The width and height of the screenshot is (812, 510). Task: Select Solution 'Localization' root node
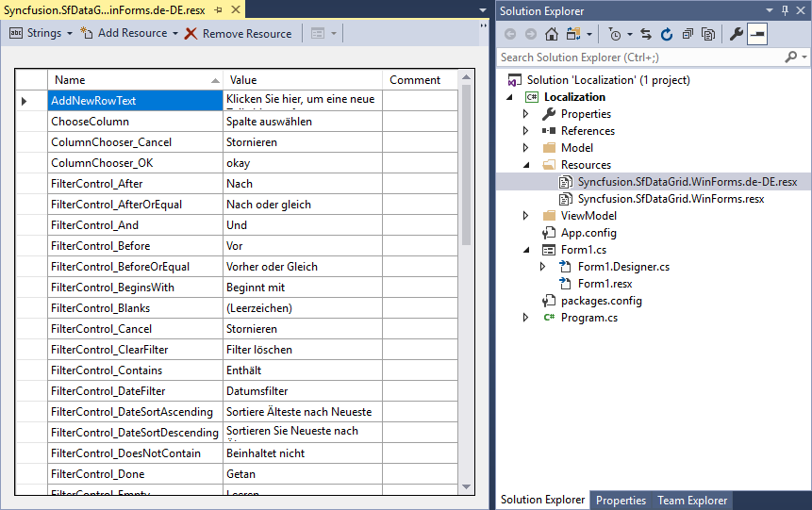tap(608, 80)
